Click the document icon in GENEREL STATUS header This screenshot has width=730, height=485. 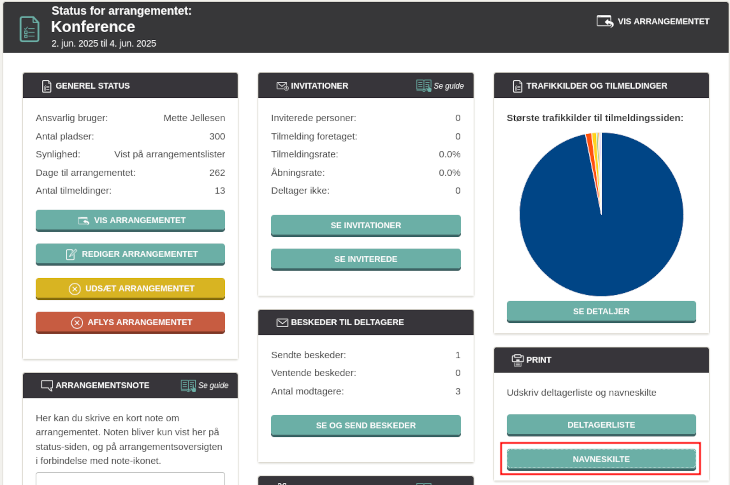[47, 86]
